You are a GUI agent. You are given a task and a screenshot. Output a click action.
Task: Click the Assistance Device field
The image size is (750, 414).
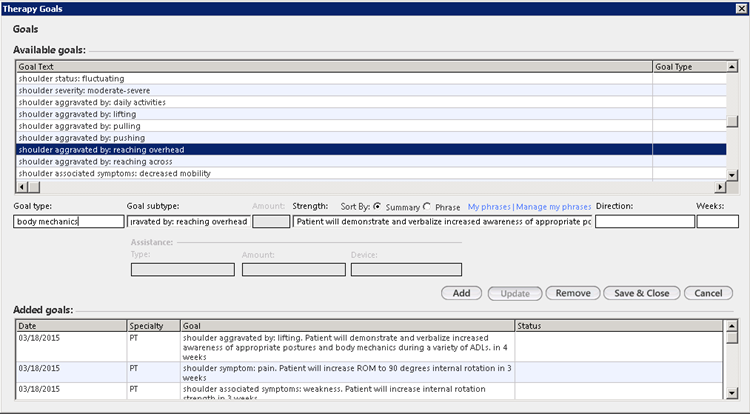click(406, 270)
